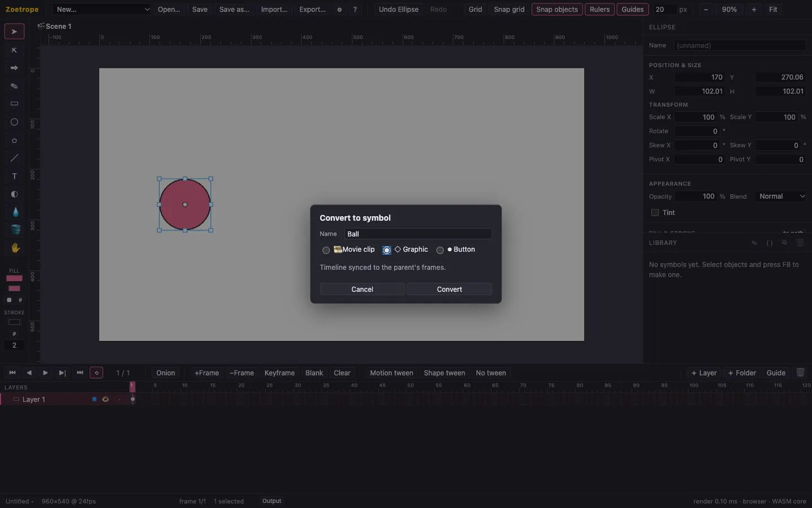
Task: Click the library trash icon
Action: 800,243
